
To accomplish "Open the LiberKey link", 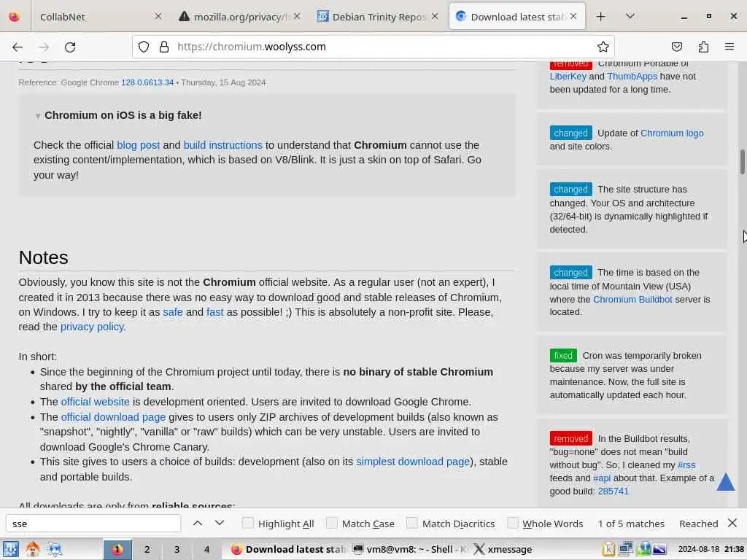I will click(568, 76).
